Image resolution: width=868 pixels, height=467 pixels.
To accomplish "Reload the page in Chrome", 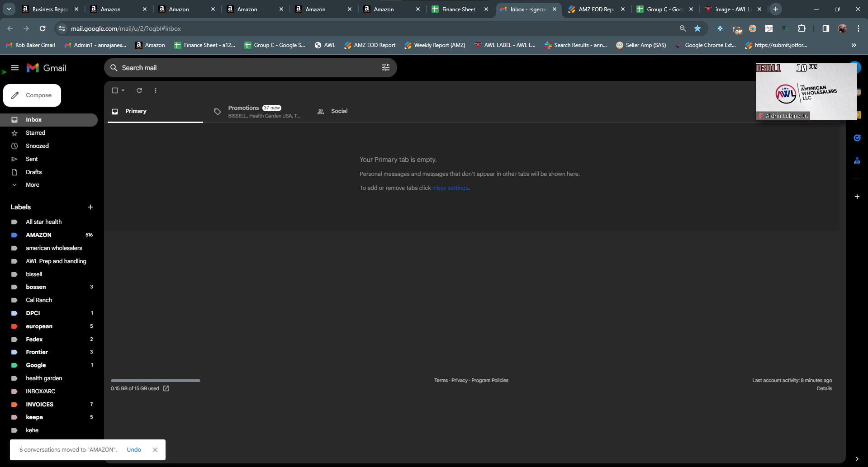I will (x=43, y=28).
